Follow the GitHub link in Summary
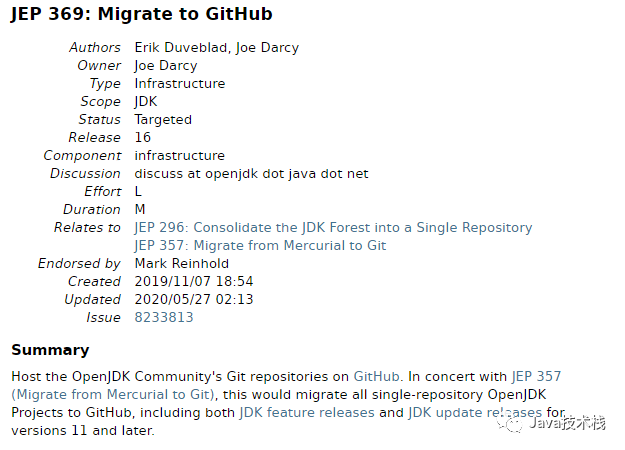625x450 pixels. (377, 376)
